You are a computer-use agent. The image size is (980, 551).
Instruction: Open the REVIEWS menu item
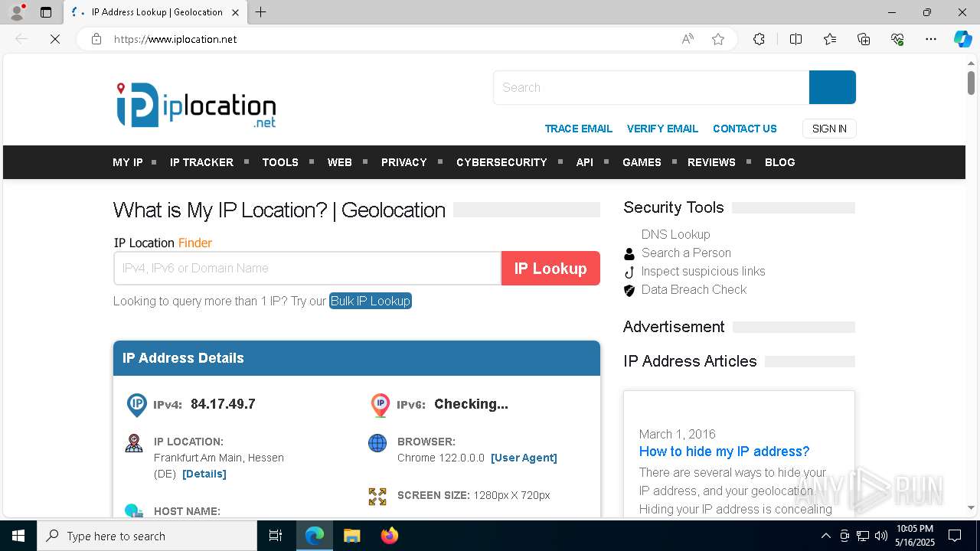coord(711,162)
